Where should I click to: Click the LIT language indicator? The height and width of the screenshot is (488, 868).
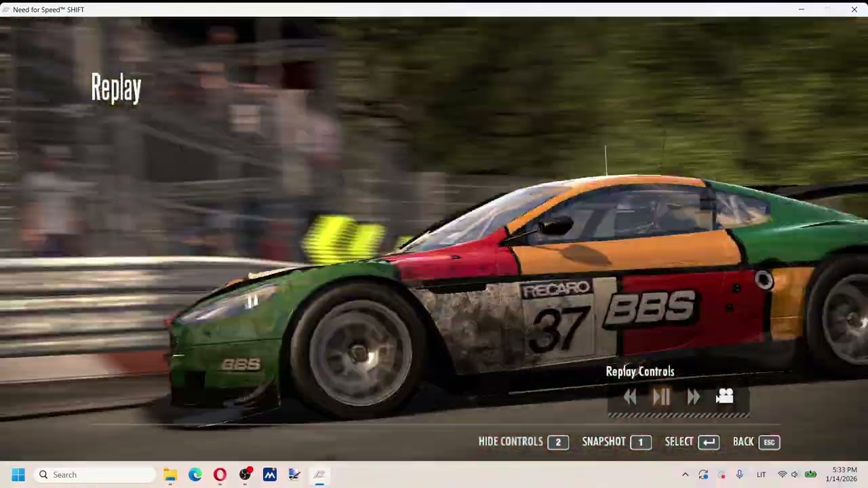(x=761, y=474)
